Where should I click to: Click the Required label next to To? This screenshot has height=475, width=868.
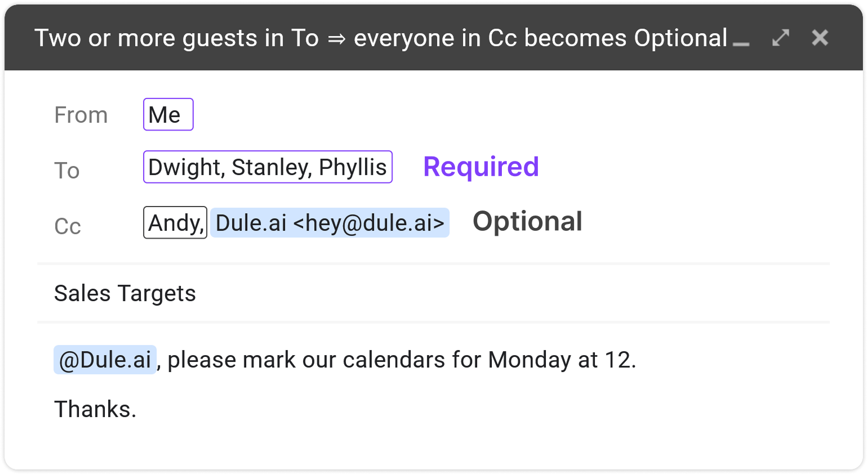point(480,166)
